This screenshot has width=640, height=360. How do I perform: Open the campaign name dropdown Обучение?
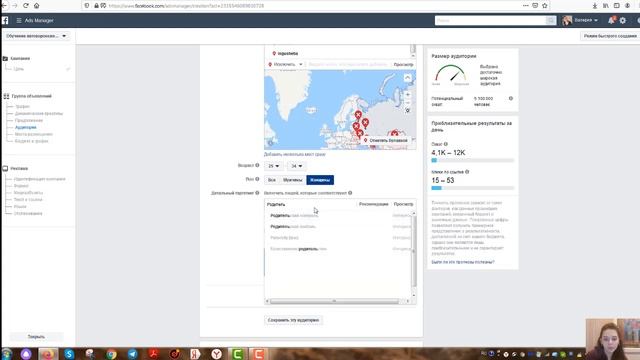[x=36, y=36]
